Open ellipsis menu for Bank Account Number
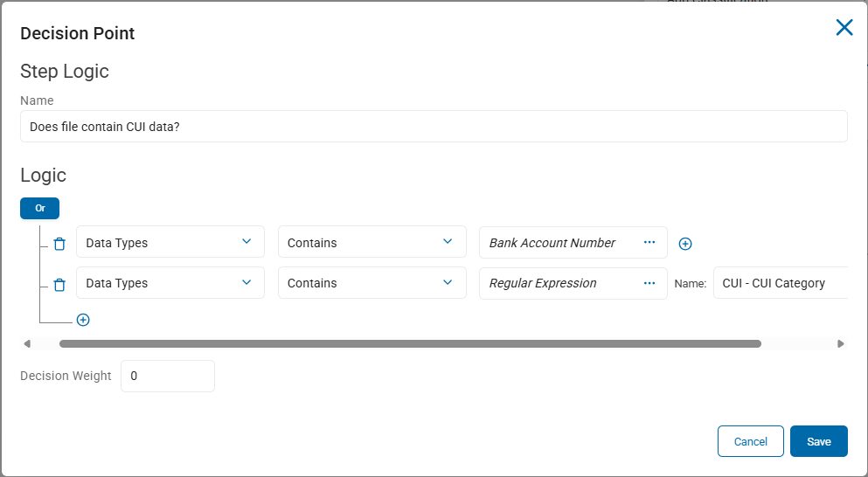Image resolution: width=868 pixels, height=477 pixels. tap(649, 242)
